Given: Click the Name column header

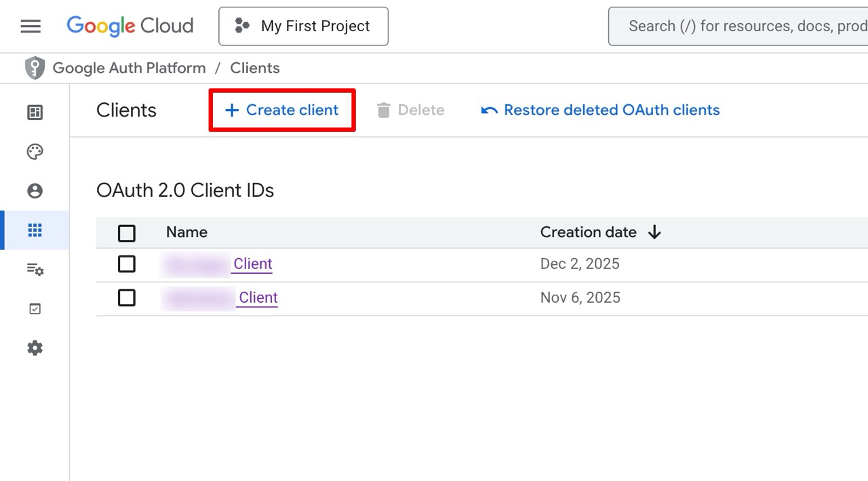Looking at the screenshot, I should click(186, 232).
